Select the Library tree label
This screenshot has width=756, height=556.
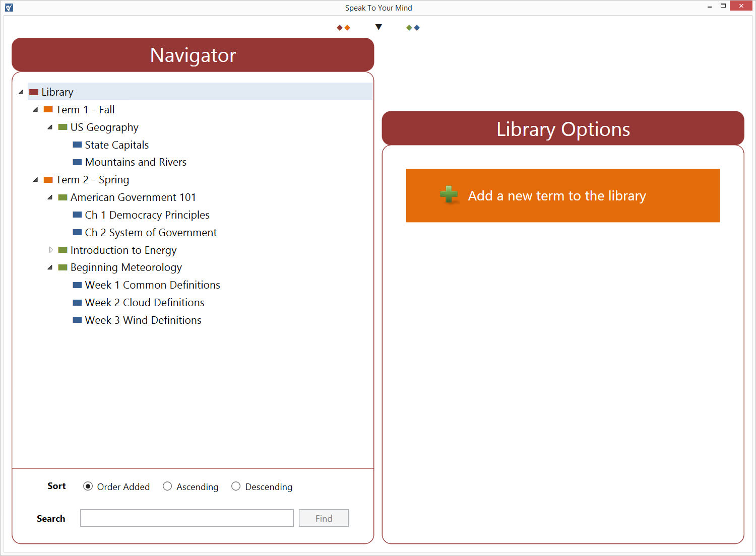57,92
